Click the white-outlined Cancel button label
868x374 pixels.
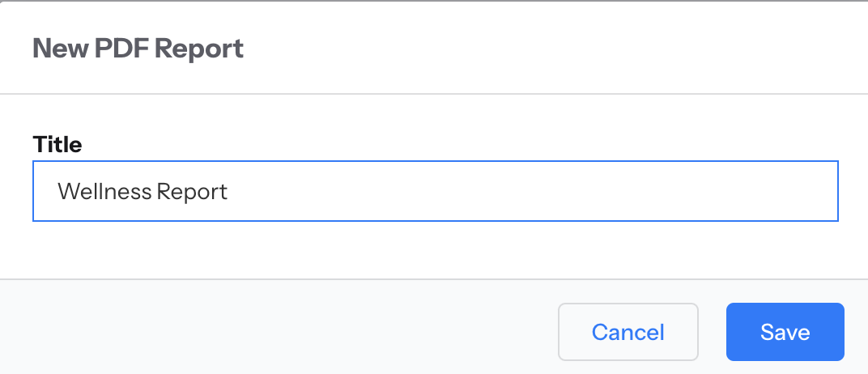(x=628, y=332)
